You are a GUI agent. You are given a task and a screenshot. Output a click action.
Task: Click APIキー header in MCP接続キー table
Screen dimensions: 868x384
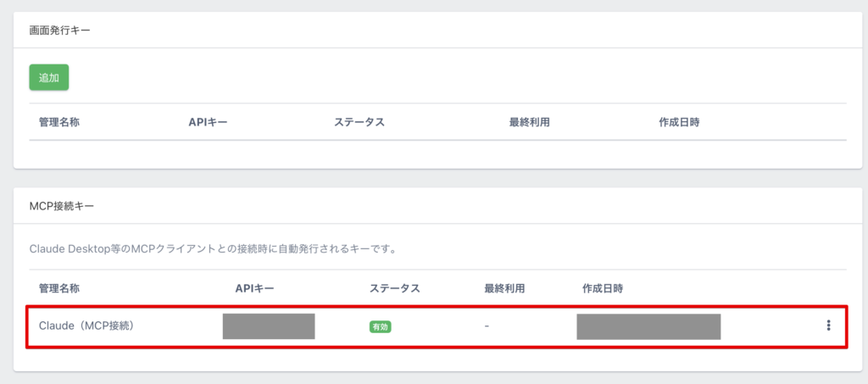tap(254, 288)
